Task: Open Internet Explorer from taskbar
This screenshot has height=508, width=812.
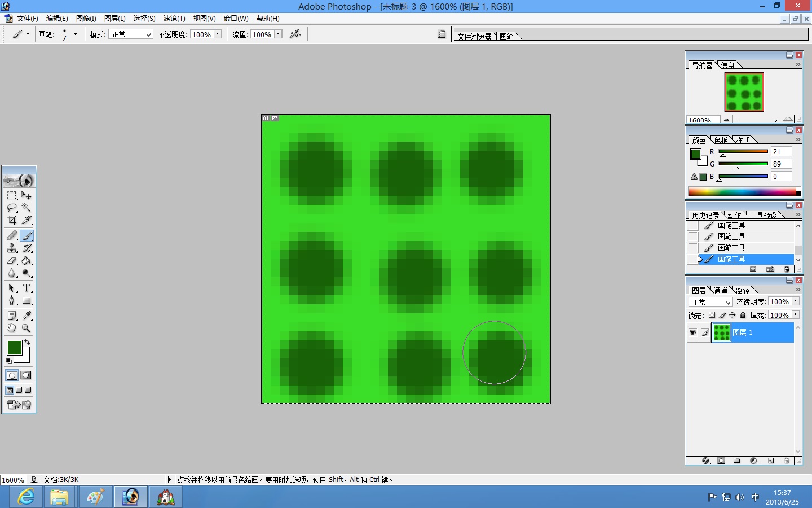Action: 27,497
